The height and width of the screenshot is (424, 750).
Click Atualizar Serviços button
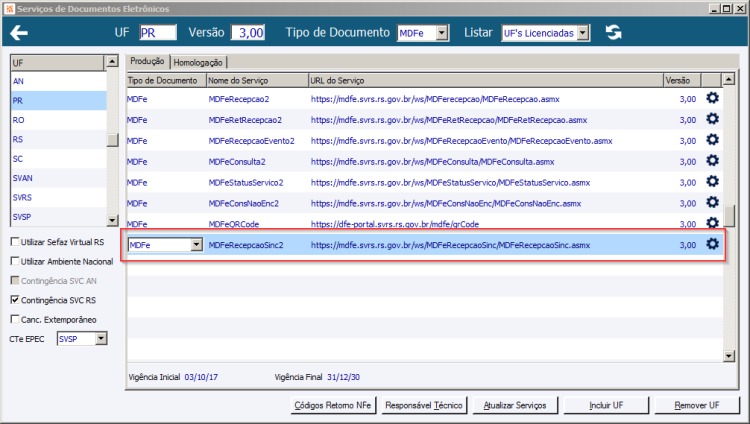515,405
